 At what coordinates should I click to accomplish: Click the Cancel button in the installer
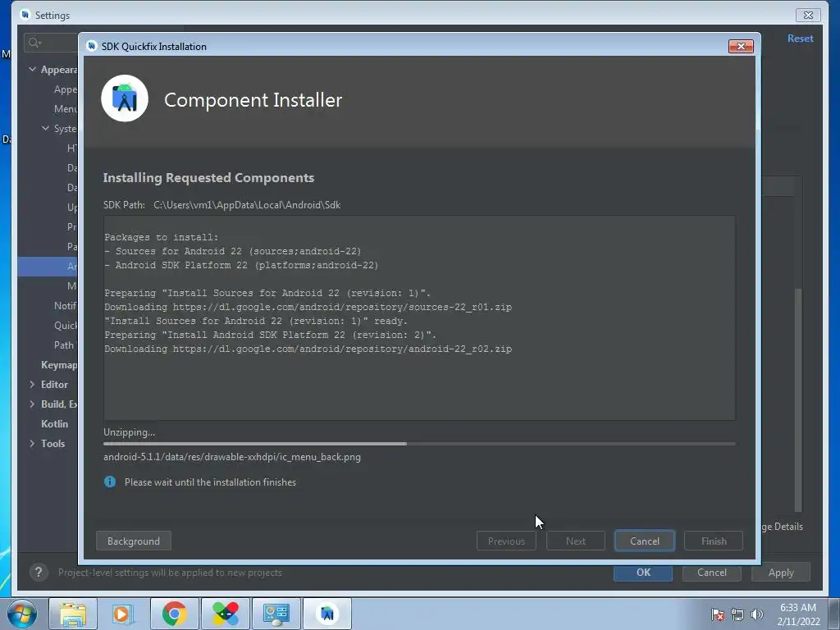tap(645, 541)
